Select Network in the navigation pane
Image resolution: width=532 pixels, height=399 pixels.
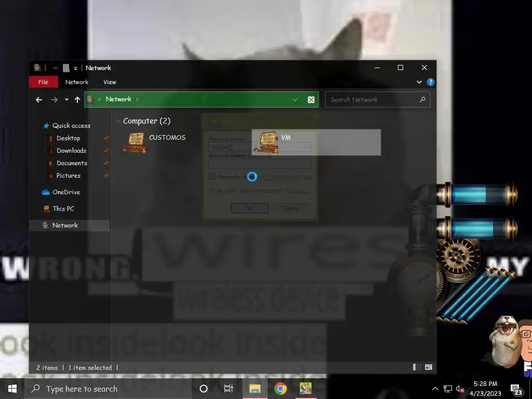(x=70, y=225)
